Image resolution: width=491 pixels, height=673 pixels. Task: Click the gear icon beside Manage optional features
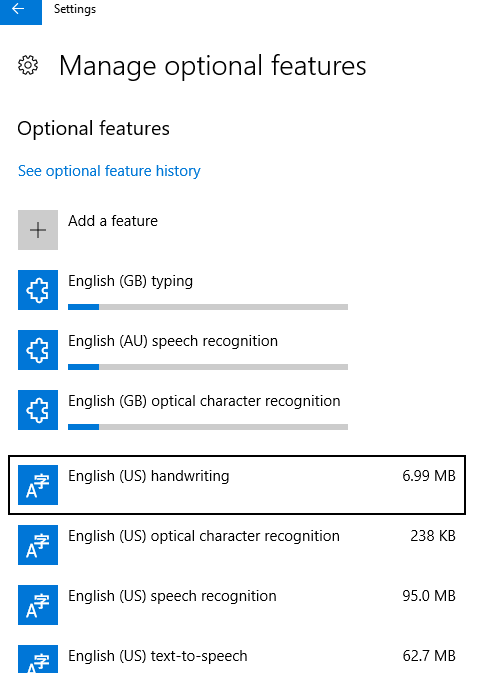point(28,66)
